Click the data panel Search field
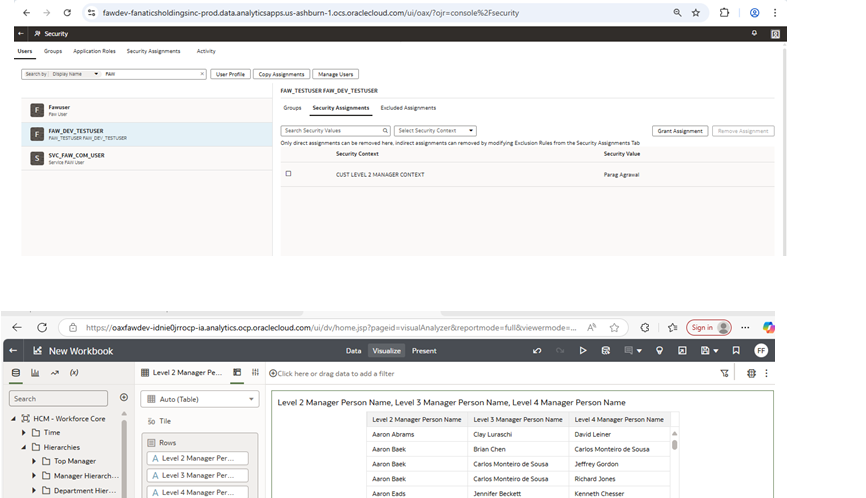This screenshot has height=498, width=866. (58, 398)
